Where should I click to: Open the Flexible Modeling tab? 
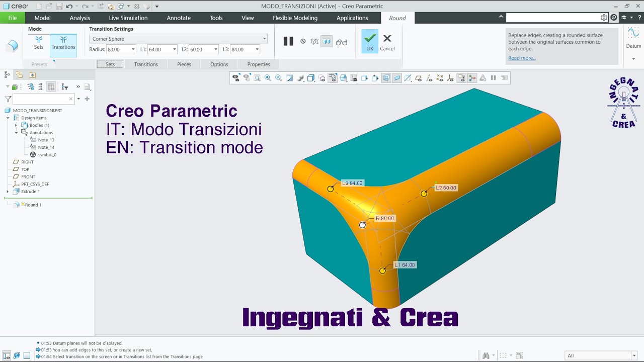(295, 18)
